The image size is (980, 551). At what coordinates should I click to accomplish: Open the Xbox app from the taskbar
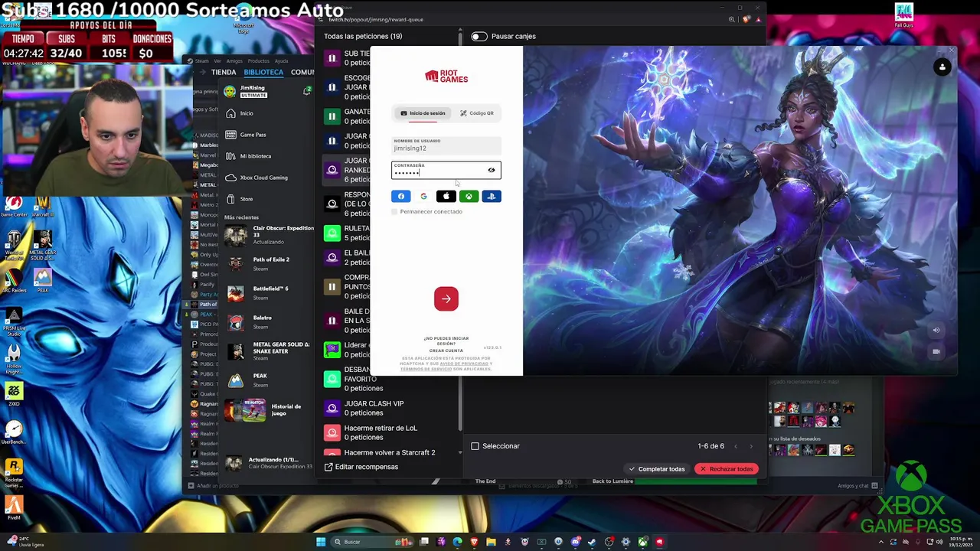[642, 542]
